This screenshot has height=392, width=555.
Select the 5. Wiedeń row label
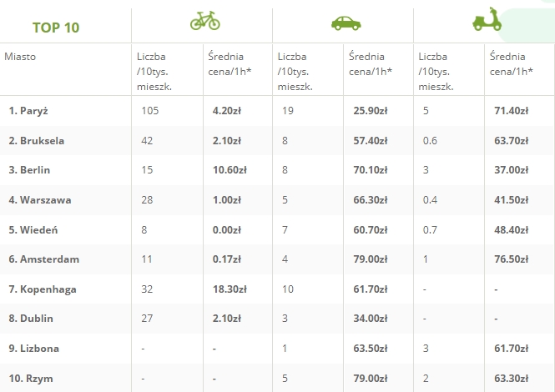33,229
